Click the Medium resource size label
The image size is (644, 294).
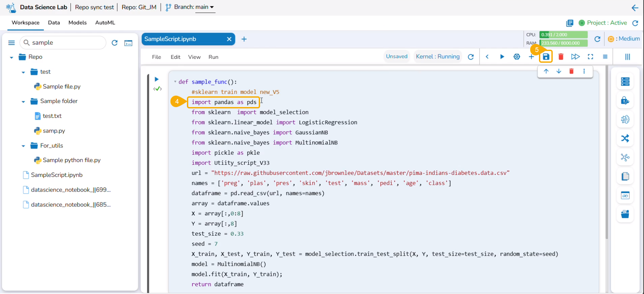629,39
